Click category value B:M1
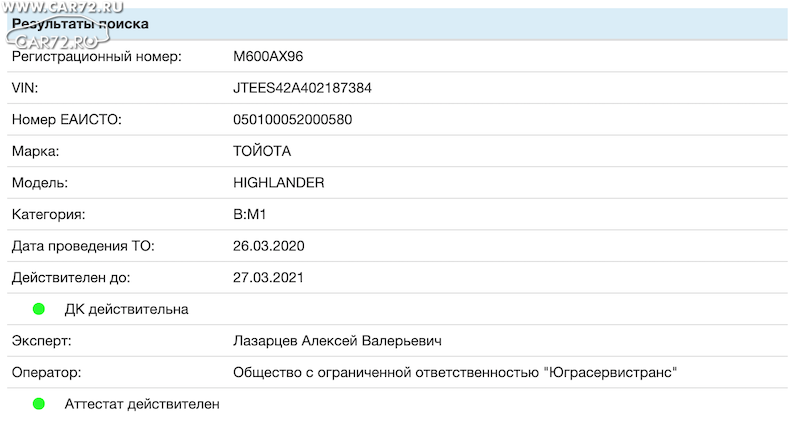This screenshot has width=800, height=421. pyautogui.click(x=249, y=214)
